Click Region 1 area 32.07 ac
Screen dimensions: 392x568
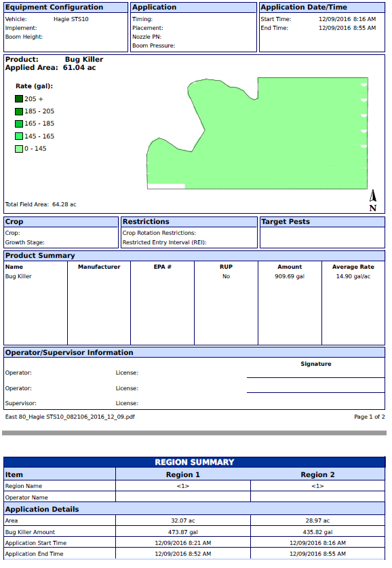pos(183,520)
